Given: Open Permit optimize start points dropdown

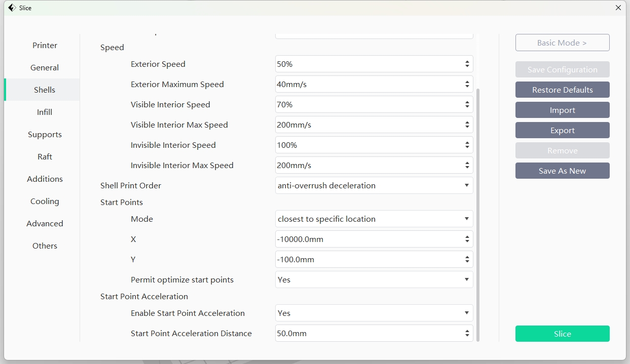Looking at the screenshot, I should click(374, 279).
